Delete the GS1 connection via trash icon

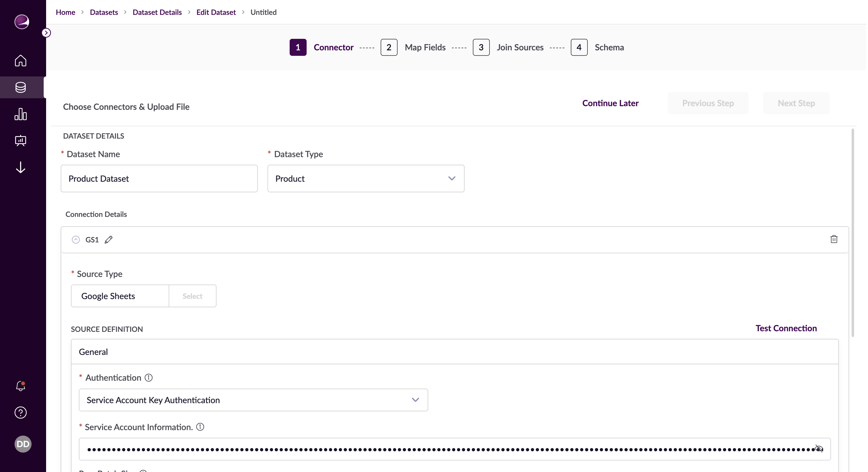[x=834, y=239]
